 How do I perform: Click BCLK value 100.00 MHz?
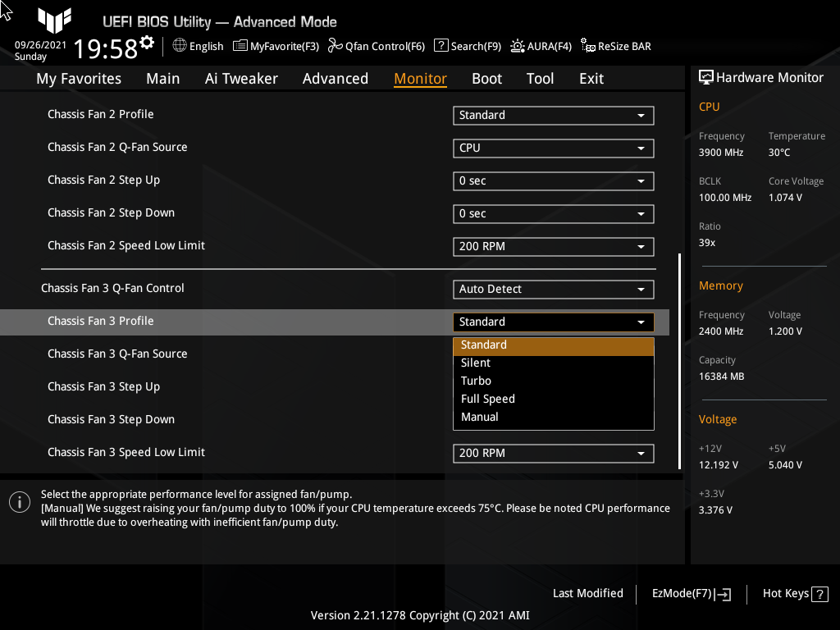[x=725, y=198]
